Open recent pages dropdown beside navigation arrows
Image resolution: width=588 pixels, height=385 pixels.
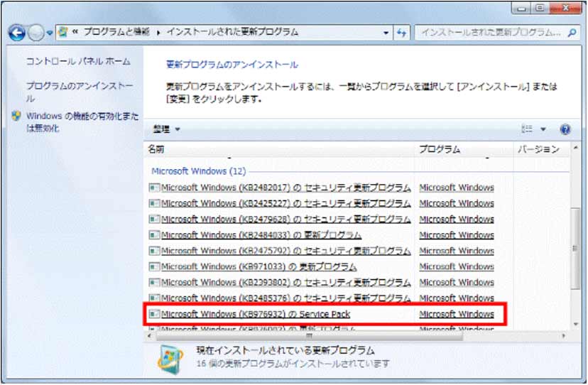pyautogui.click(x=49, y=33)
